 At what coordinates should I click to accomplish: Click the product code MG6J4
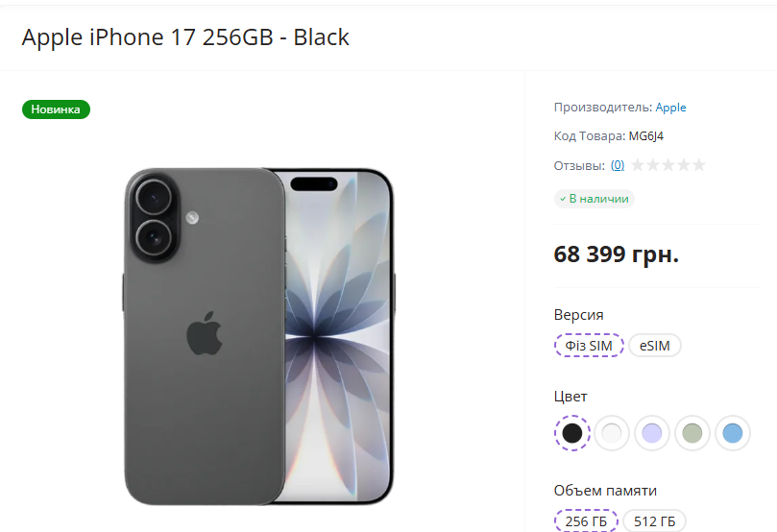click(x=646, y=136)
